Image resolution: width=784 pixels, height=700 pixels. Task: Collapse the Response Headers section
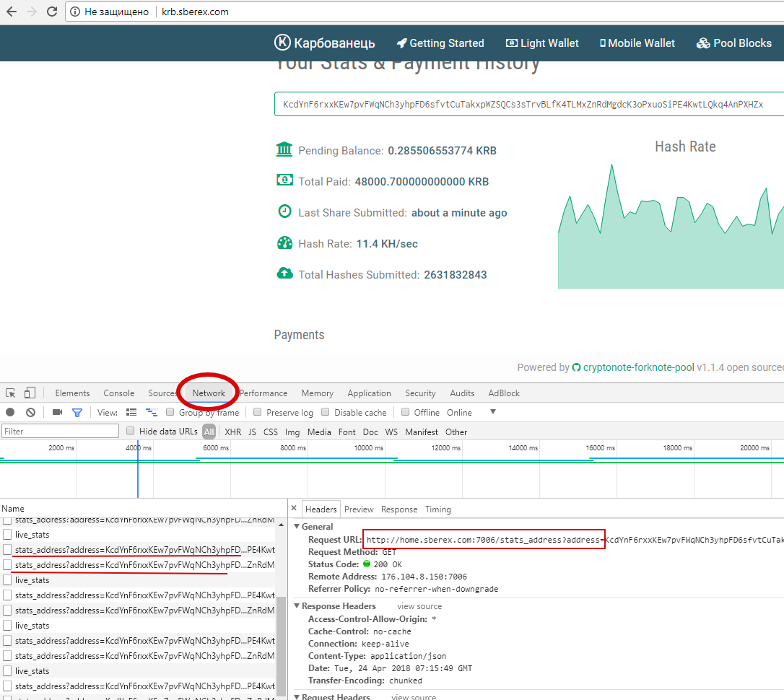click(x=297, y=605)
